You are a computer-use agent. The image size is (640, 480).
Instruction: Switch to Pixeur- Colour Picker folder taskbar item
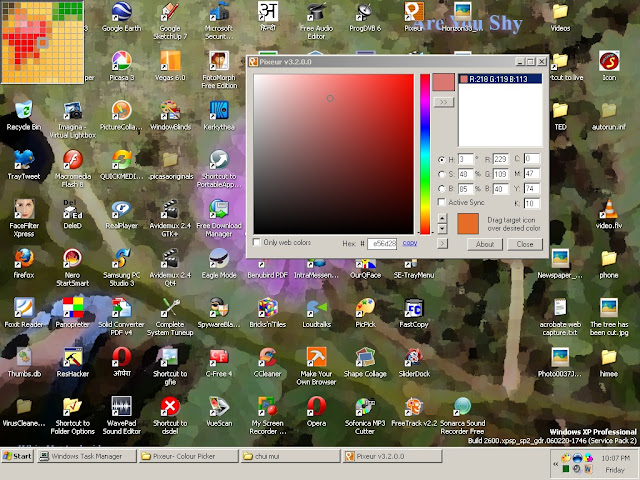pos(188,456)
